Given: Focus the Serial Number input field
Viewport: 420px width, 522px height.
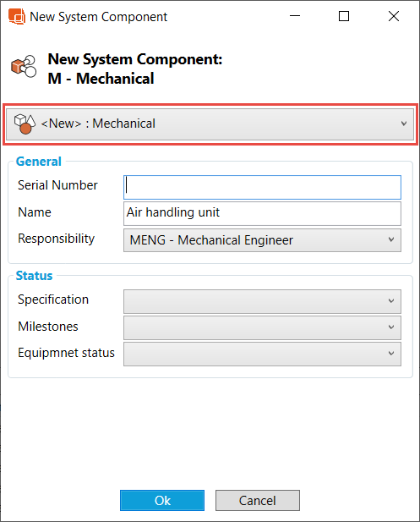Looking at the screenshot, I should [x=262, y=188].
